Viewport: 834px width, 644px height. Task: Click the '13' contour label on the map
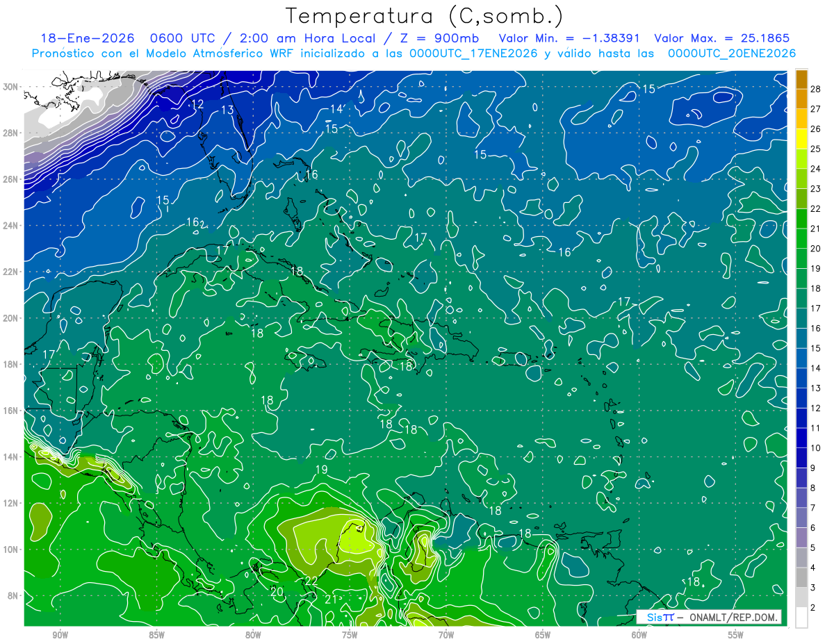[228, 110]
